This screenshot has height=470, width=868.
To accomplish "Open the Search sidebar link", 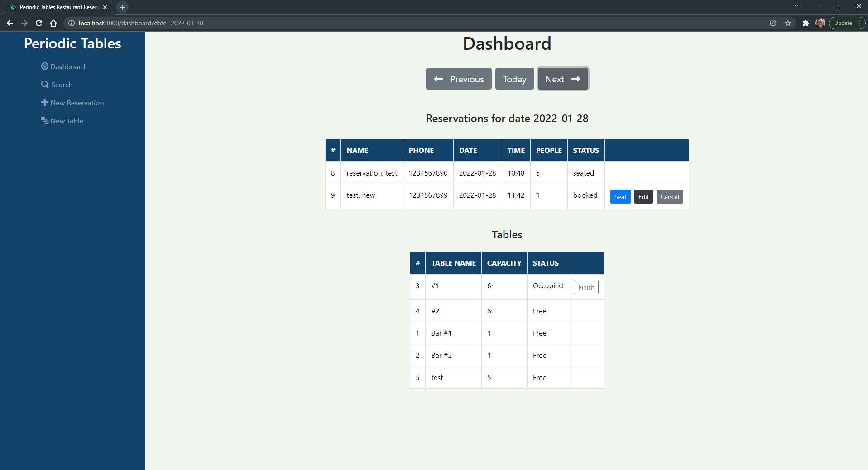I will [x=57, y=85].
